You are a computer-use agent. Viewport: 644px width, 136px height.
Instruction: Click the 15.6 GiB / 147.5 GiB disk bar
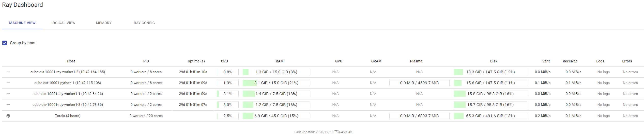click(x=490, y=83)
